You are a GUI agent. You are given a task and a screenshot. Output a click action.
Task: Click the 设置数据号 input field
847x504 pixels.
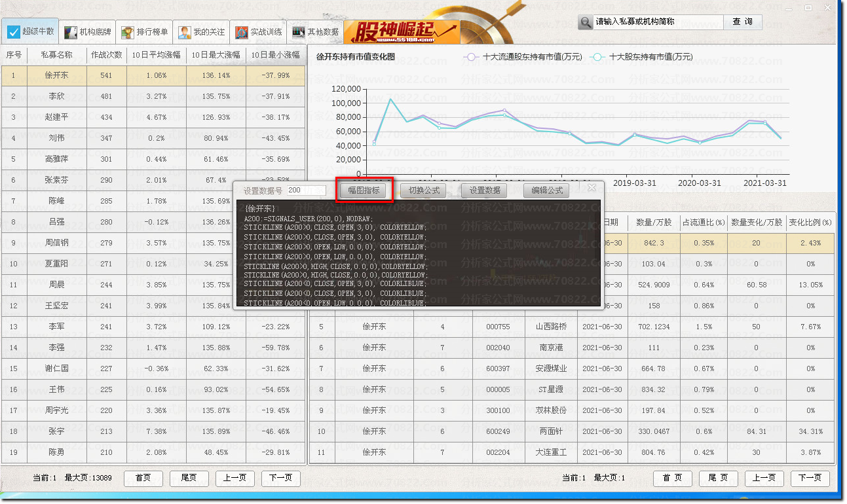(306, 190)
